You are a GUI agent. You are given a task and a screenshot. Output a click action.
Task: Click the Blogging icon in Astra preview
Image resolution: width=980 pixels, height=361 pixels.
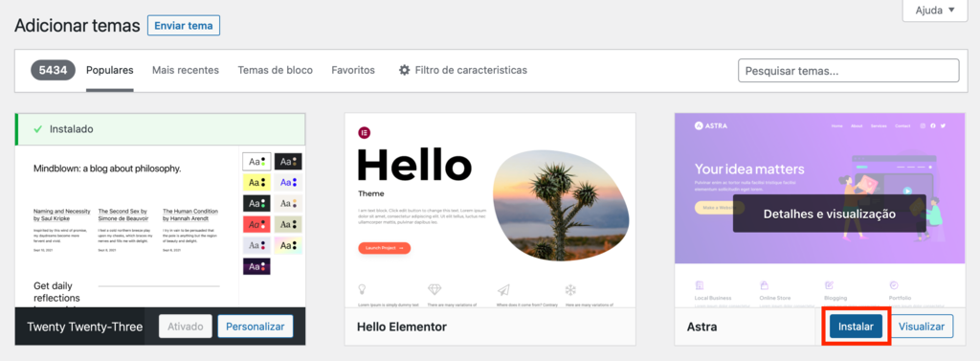[x=830, y=284]
